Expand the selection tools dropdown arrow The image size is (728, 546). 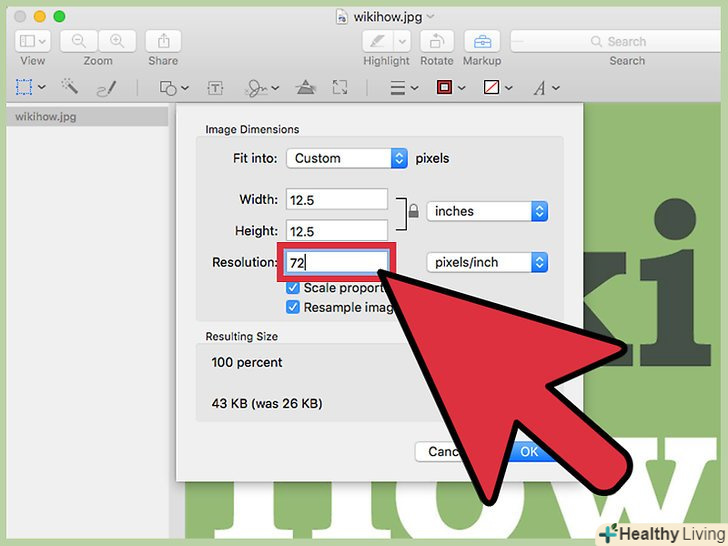(42, 87)
